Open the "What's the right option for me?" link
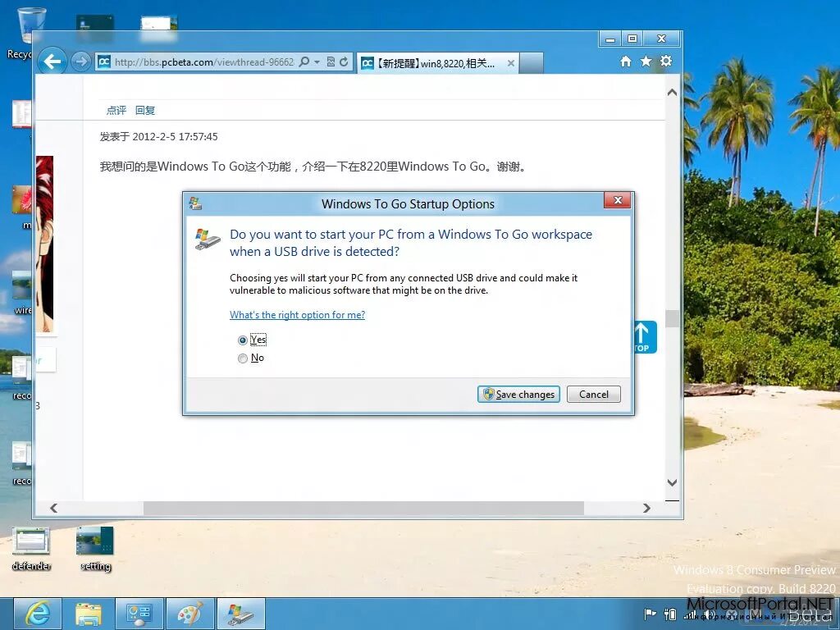Screen dimensions: 840x630 coord(297,314)
